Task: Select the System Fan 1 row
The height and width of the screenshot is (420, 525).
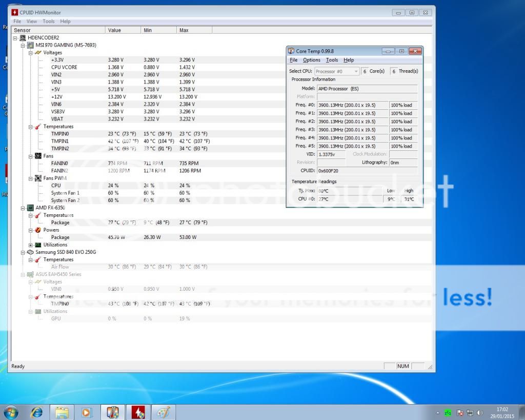Action: pyautogui.click(x=221, y=193)
